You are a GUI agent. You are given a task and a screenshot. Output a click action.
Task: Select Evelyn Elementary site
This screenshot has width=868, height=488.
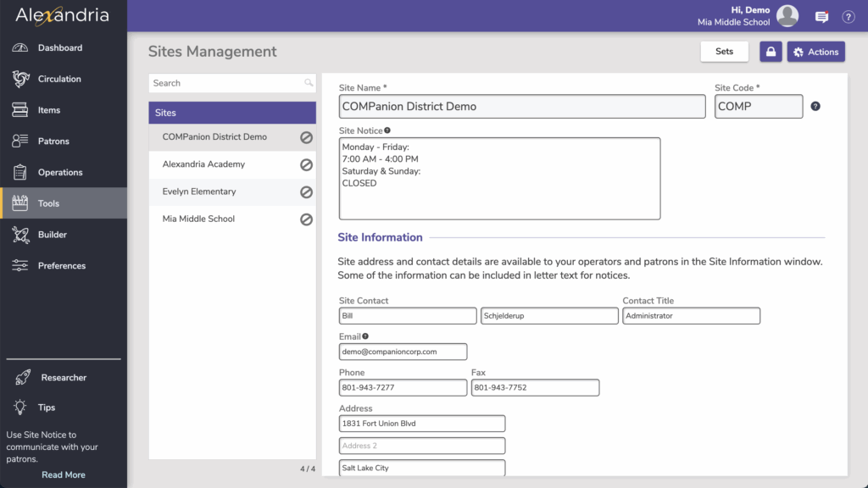click(232, 191)
